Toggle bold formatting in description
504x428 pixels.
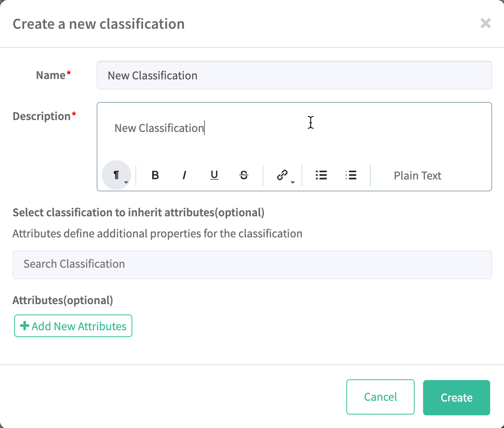point(155,175)
